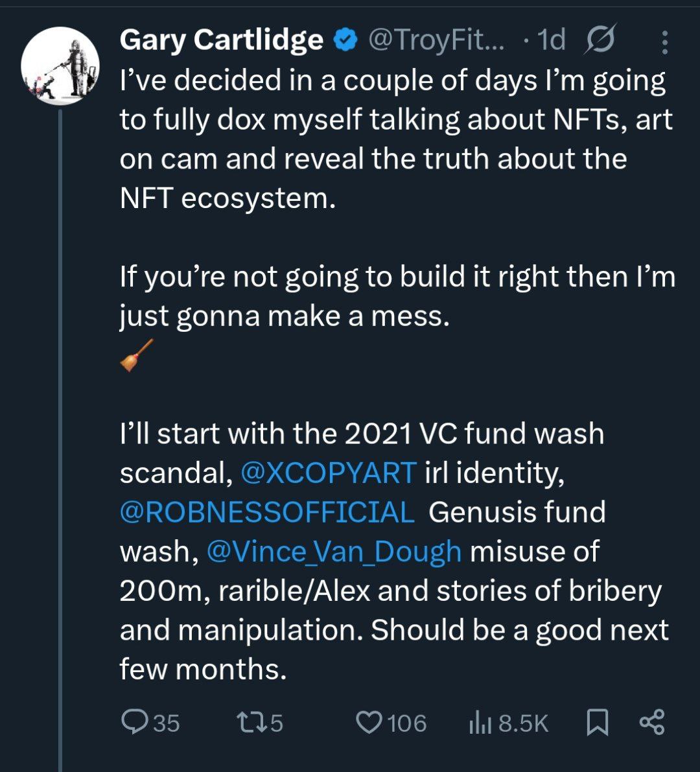Click the Grok slashed-circle icon
Viewport: 700px width, 772px height.
pyautogui.click(x=600, y=41)
